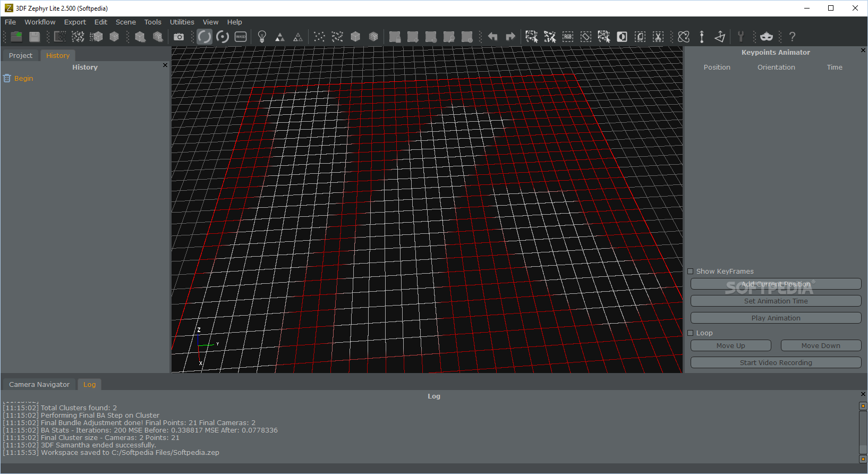
Task: Click the masquerade mask icon
Action: (x=767, y=37)
